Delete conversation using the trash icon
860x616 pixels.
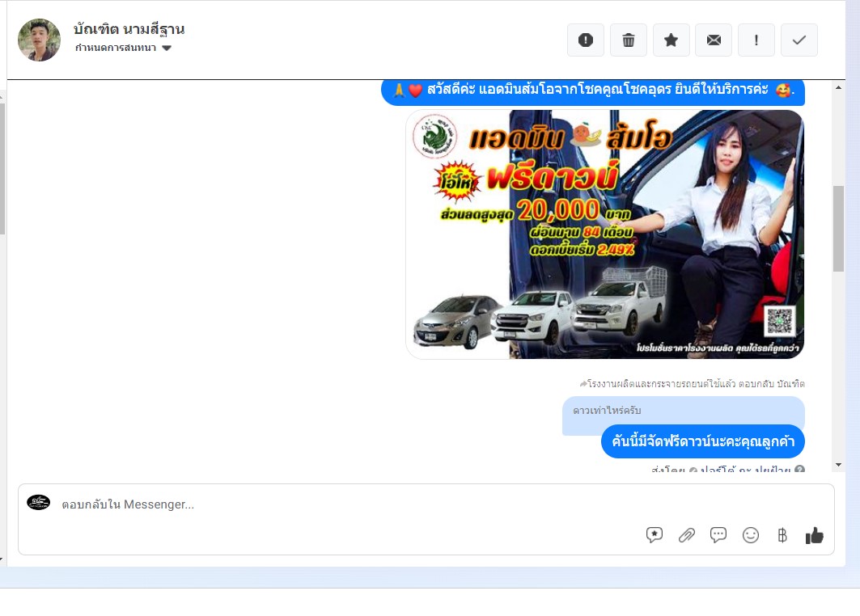point(629,40)
